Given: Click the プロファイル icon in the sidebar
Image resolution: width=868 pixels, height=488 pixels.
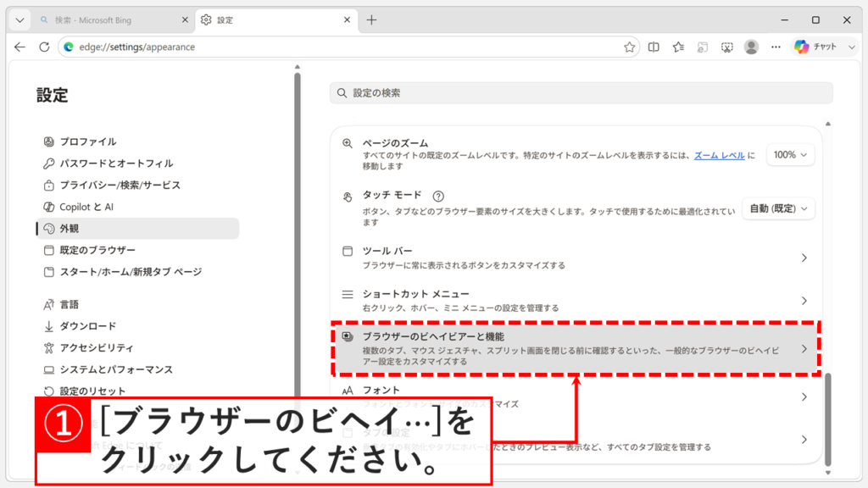Looking at the screenshot, I should pos(48,141).
